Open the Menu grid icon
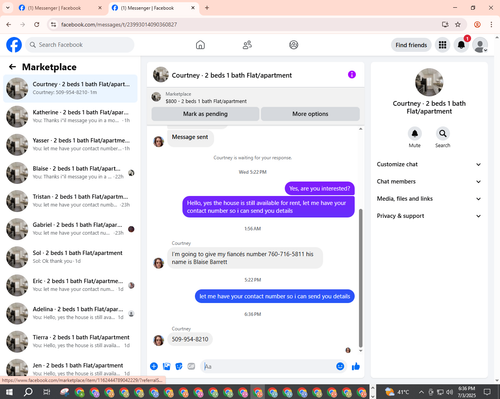 click(442, 45)
